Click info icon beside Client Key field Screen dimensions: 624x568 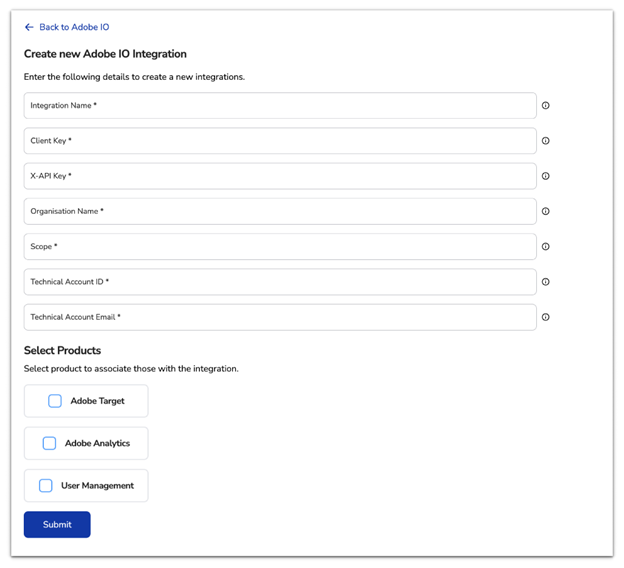pos(546,141)
